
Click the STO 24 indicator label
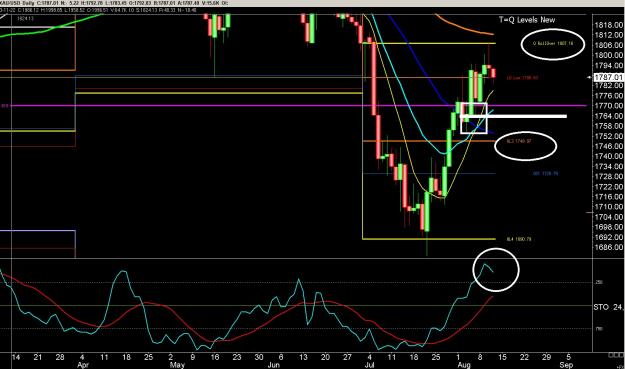click(608, 307)
